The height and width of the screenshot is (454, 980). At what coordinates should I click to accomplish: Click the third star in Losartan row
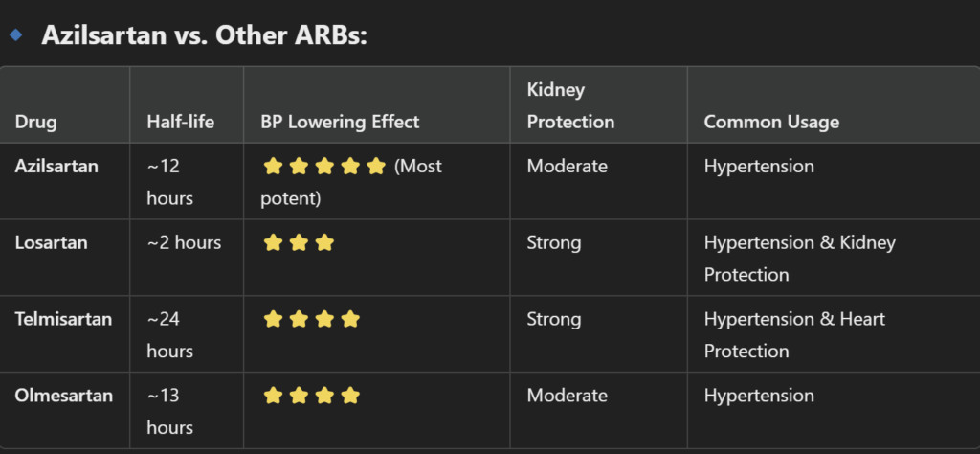click(x=324, y=242)
